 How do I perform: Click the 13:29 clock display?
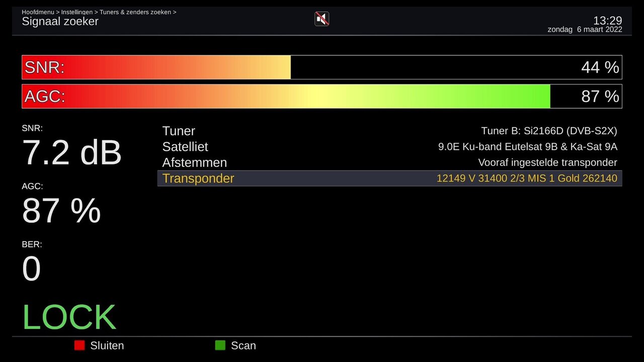click(x=607, y=21)
